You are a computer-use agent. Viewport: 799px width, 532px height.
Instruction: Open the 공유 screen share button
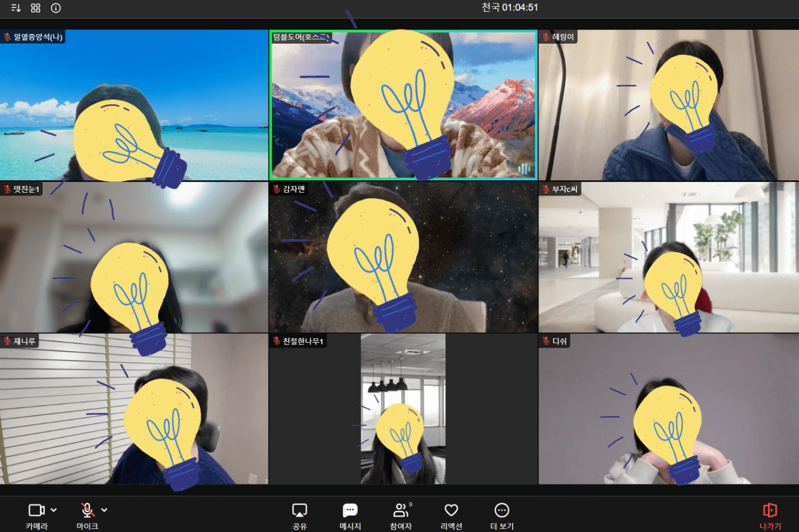pos(300,516)
